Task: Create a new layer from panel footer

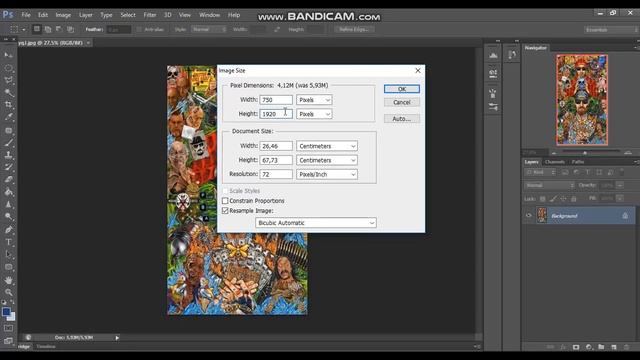Action: [613, 347]
